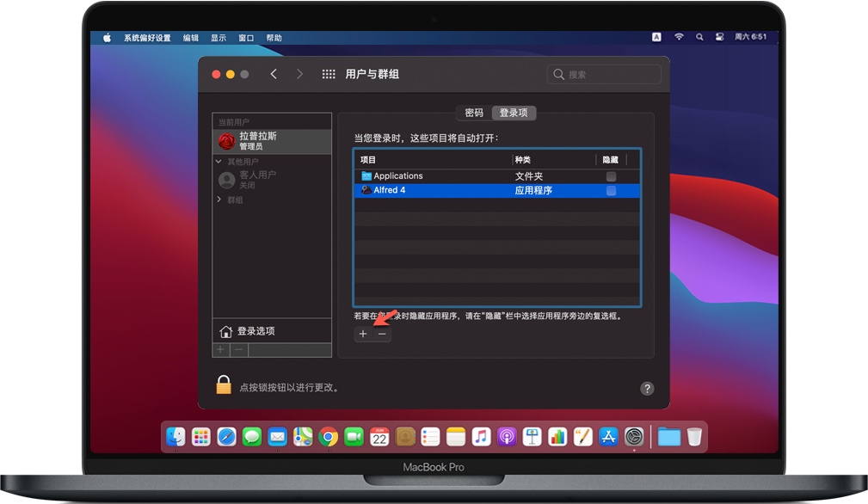Open the Trash at the Dock's end
The width and height of the screenshot is (868, 504).
[693, 437]
